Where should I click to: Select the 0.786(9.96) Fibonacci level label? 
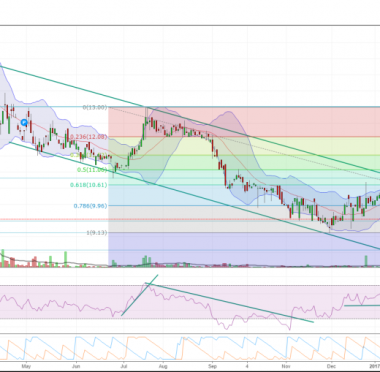click(90, 206)
